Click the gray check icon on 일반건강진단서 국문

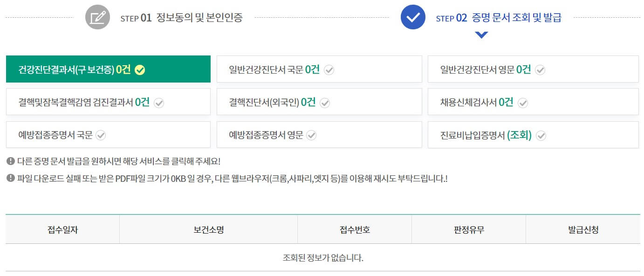pyautogui.click(x=329, y=69)
